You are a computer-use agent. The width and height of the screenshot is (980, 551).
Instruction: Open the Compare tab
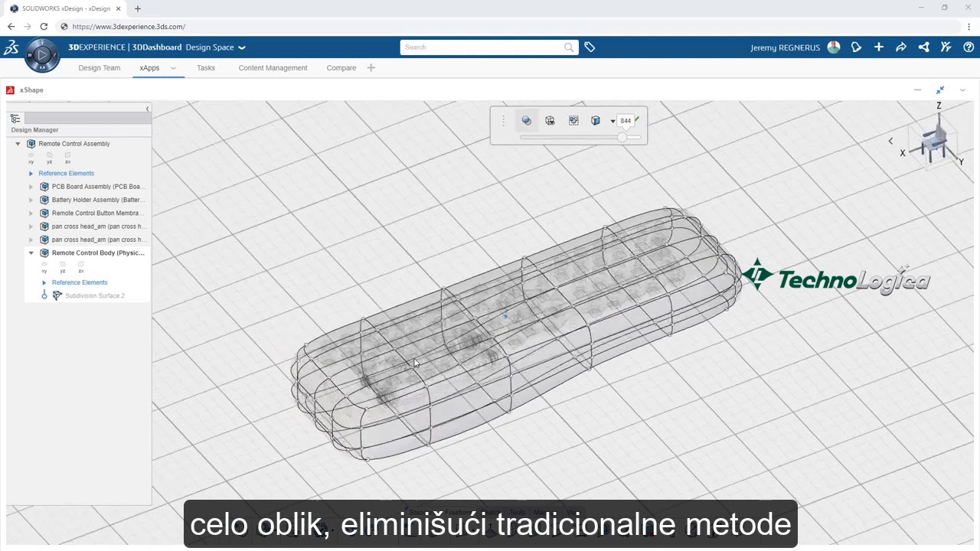[x=341, y=68]
